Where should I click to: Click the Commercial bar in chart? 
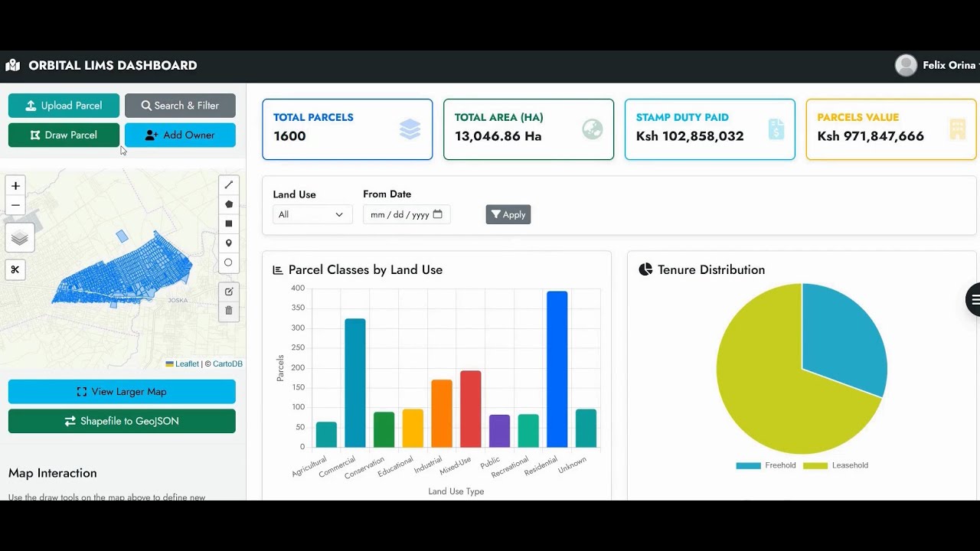click(x=355, y=383)
